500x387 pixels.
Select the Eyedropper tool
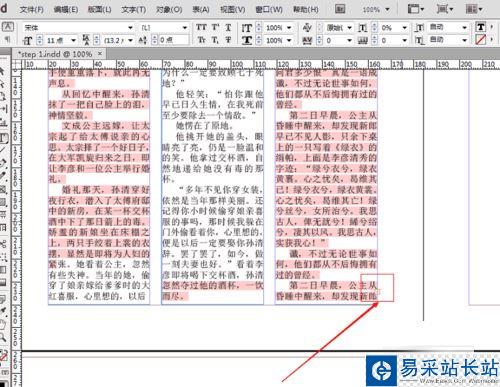point(3,311)
